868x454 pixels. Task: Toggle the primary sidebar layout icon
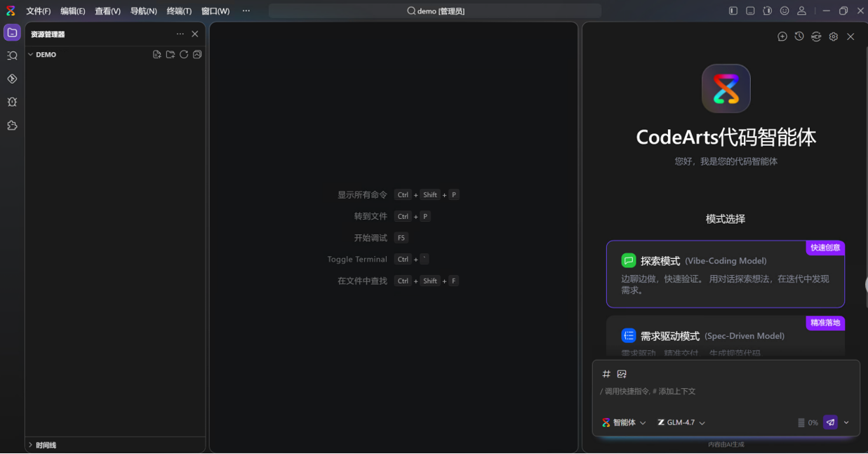733,11
